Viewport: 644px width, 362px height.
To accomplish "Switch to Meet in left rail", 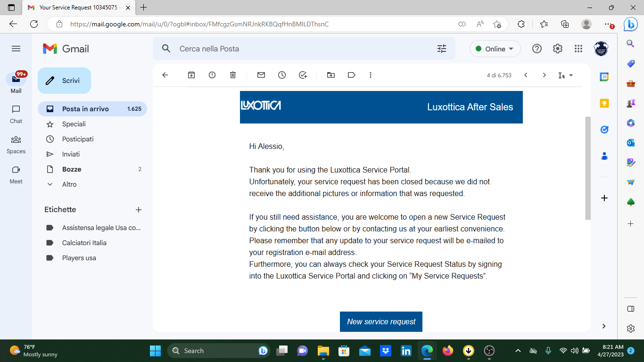I will [x=16, y=174].
